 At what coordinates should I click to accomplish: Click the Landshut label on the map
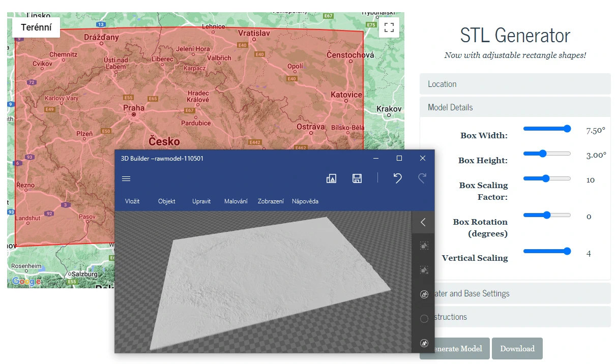(27, 218)
